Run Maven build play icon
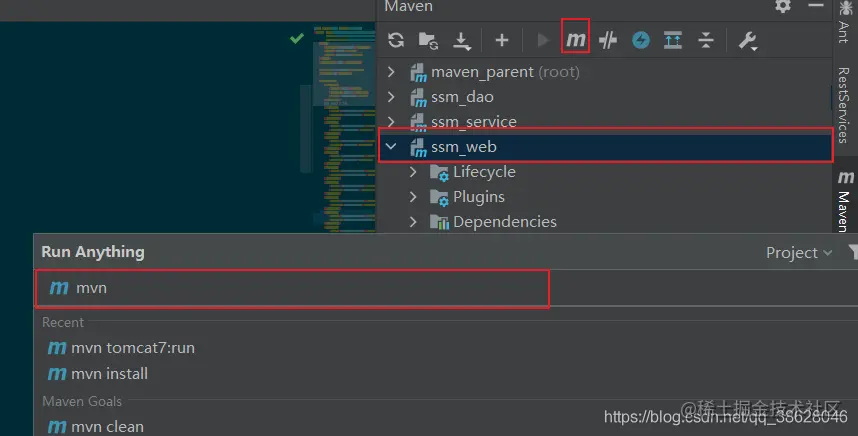 [543, 40]
